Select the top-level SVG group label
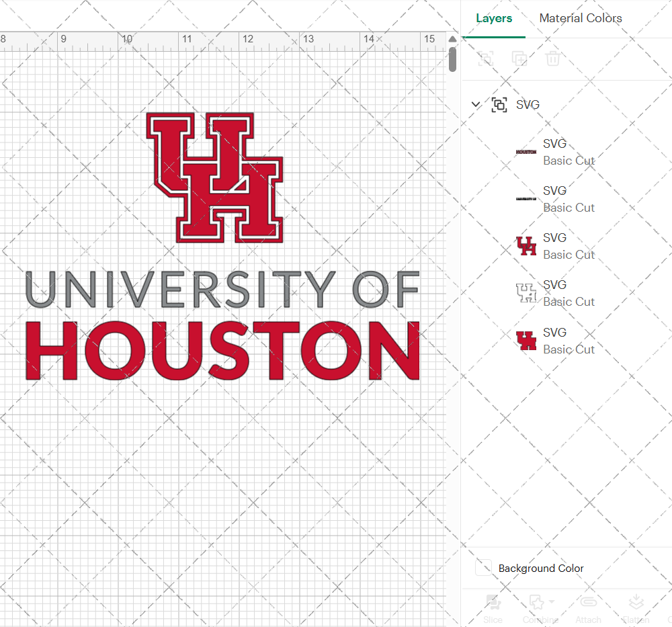672x627 pixels. 528,105
